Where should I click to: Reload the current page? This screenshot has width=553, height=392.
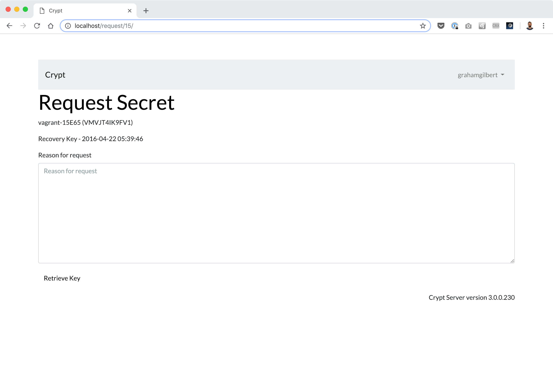[37, 26]
